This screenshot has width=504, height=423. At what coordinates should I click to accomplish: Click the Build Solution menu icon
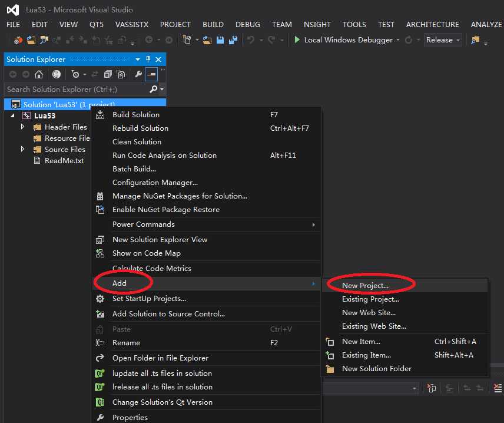point(100,115)
